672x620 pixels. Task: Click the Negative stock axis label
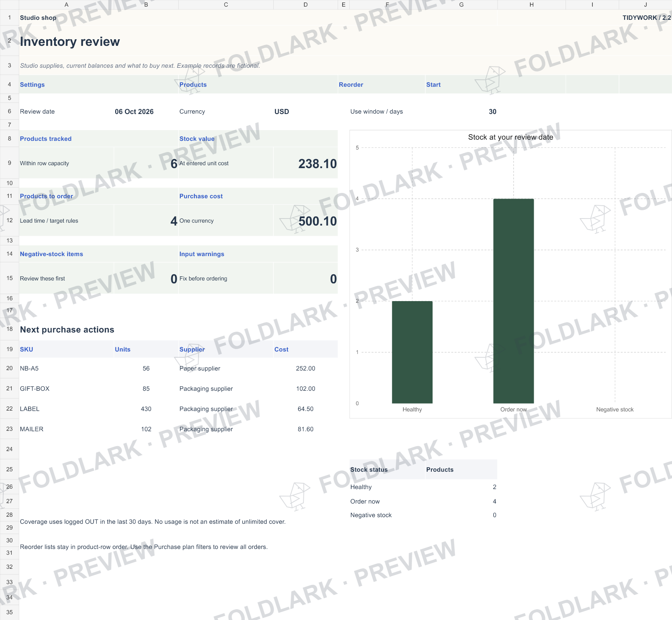coord(615,409)
